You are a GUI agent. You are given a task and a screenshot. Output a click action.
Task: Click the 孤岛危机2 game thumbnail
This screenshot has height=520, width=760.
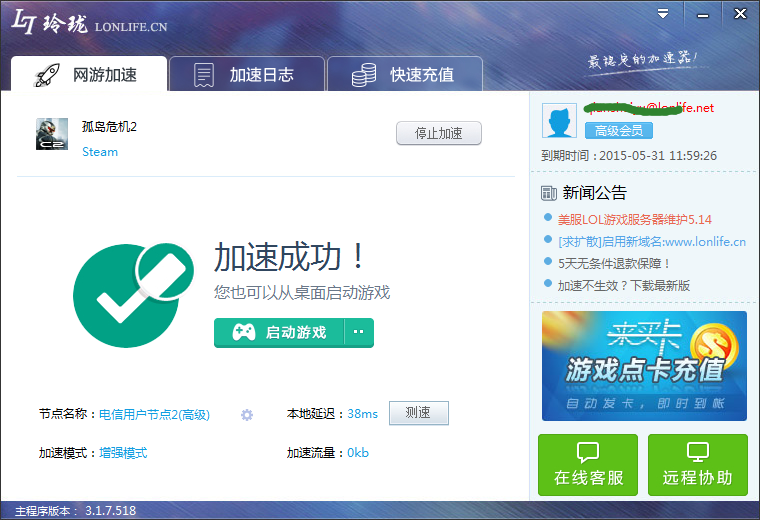(52, 134)
